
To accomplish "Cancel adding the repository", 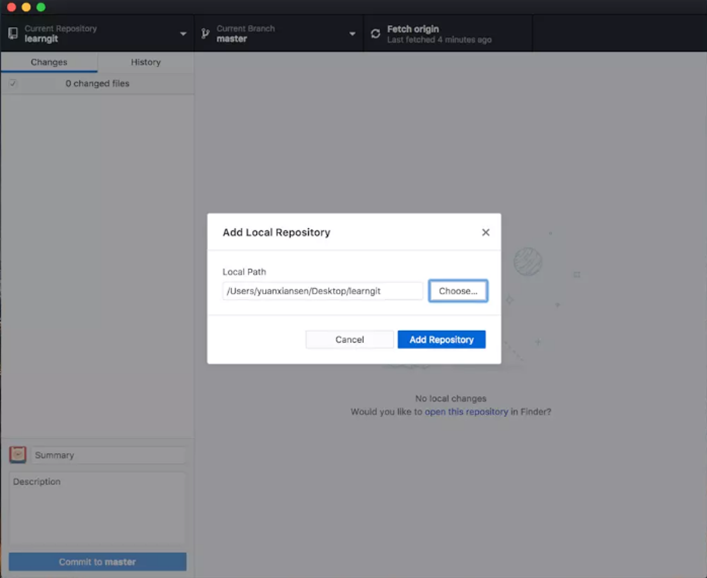I will [349, 339].
